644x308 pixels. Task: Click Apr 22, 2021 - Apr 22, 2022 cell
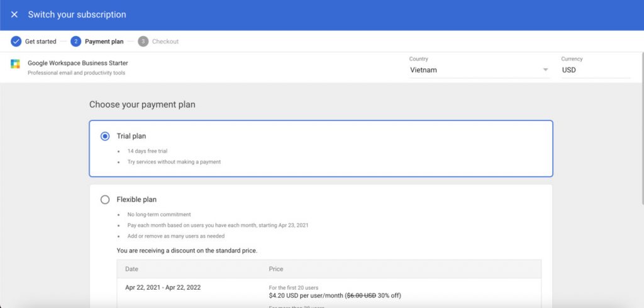(x=163, y=287)
